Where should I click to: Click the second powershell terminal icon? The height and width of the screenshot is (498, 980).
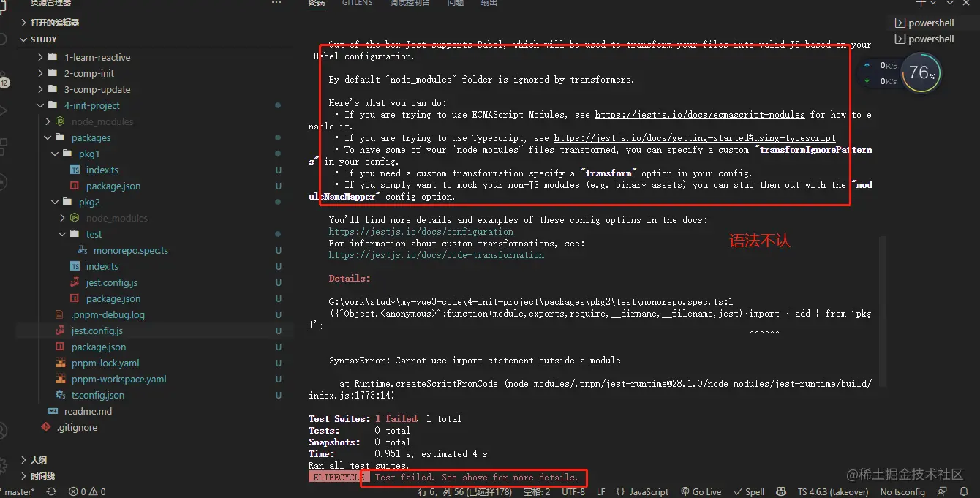[x=900, y=39]
